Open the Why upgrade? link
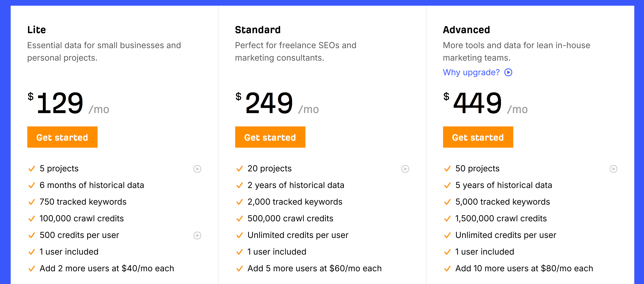Viewport: 644px width, 284px height. (471, 72)
